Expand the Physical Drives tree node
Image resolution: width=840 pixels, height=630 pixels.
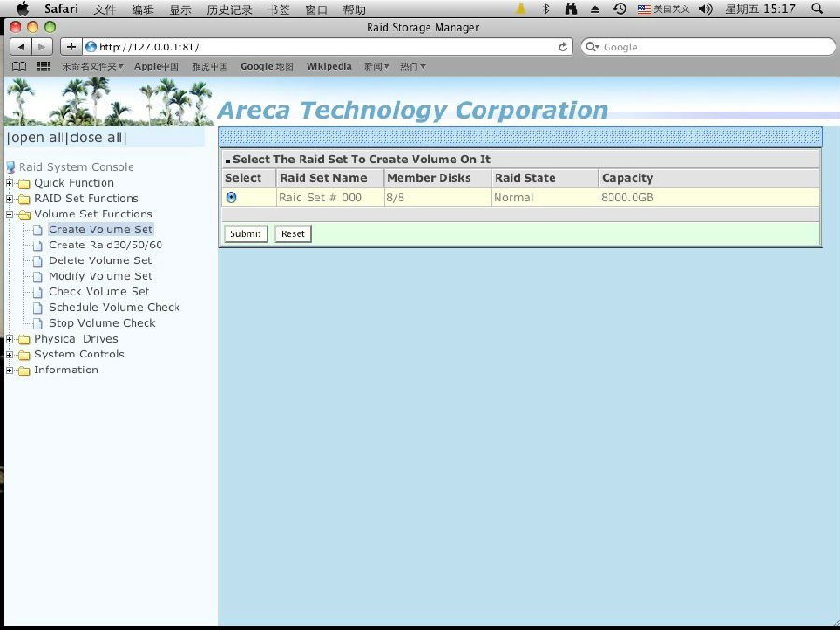(9, 339)
